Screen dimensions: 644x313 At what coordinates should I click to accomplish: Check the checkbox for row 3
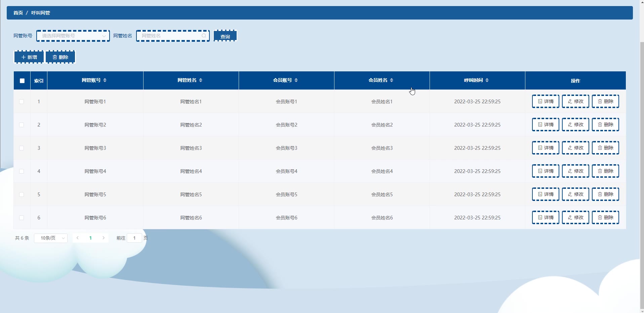(x=22, y=148)
